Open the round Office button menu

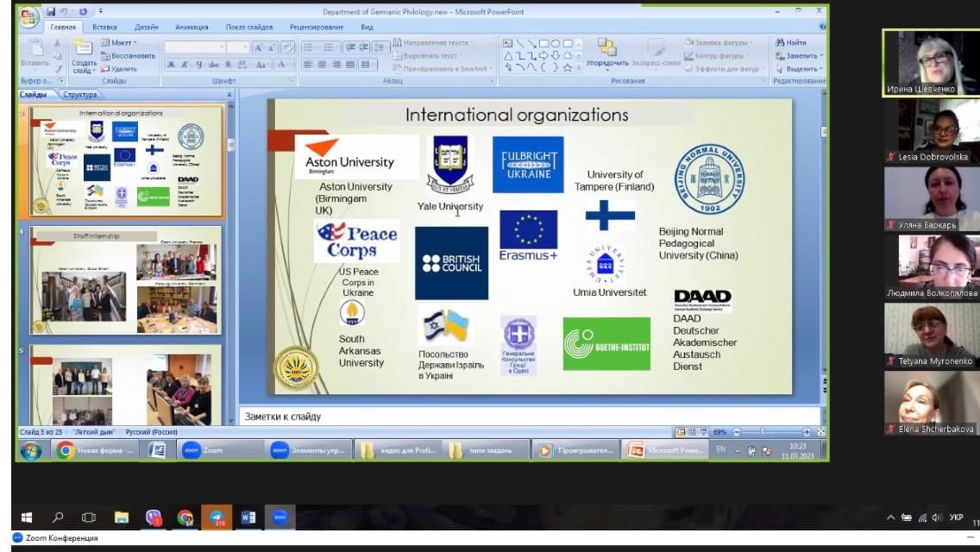coord(28,17)
